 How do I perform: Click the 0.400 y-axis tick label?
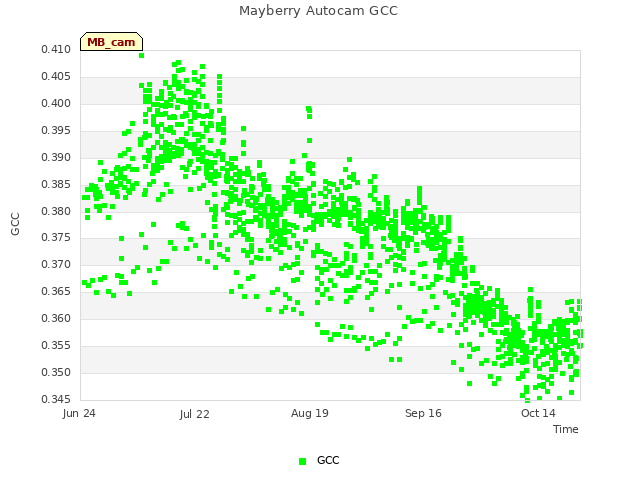(x=56, y=103)
